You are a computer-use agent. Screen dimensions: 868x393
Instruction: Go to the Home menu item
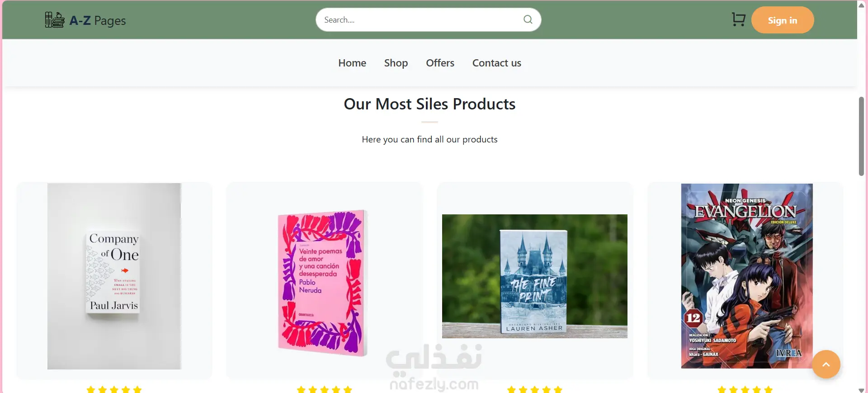tap(352, 63)
